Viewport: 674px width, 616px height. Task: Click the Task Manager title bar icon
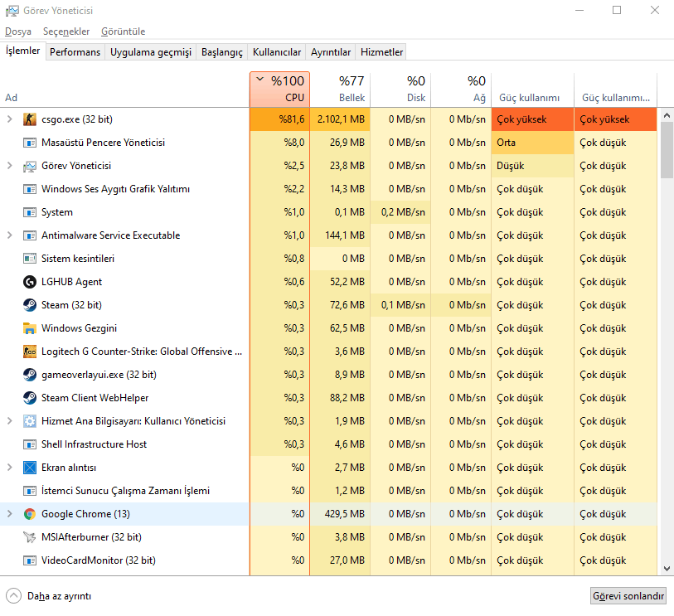point(12,10)
